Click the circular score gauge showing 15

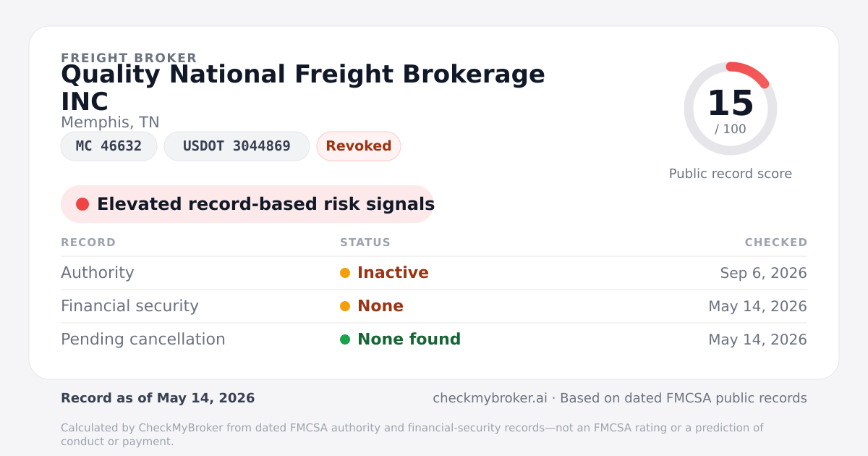(x=731, y=109)
